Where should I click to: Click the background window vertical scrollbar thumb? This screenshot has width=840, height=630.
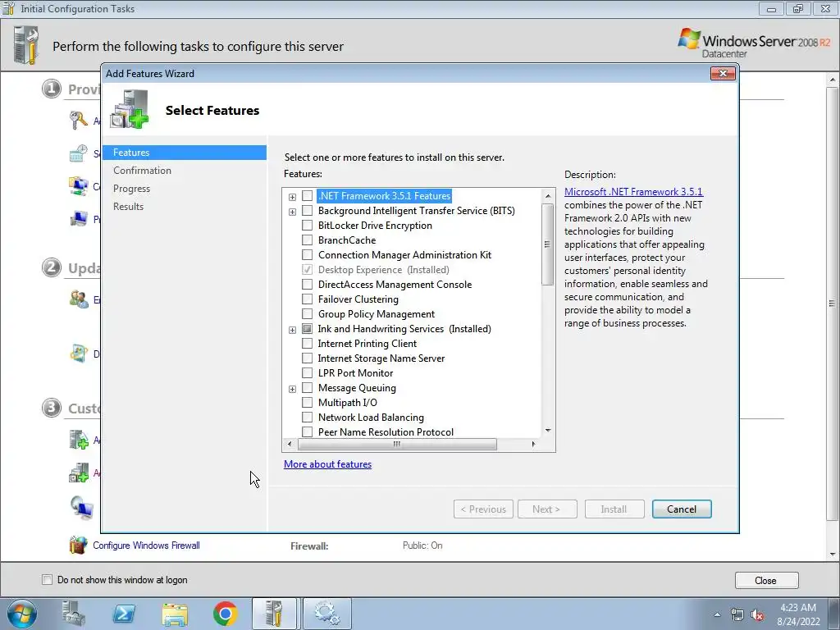pyautogui.click(x=832, y=304)
